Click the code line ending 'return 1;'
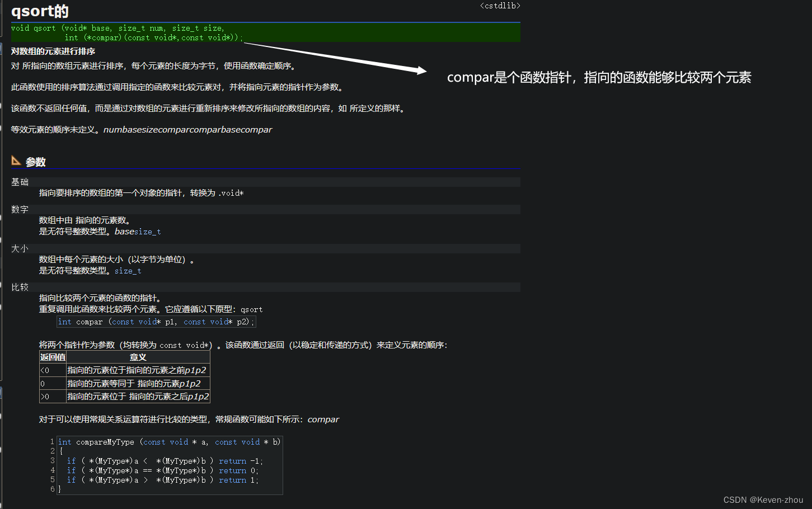This screenshot has width=812, height=509. coord(163,480)
